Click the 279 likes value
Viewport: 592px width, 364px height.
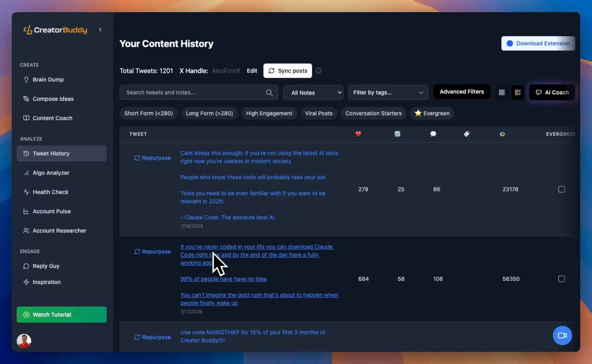coord(363,189)
